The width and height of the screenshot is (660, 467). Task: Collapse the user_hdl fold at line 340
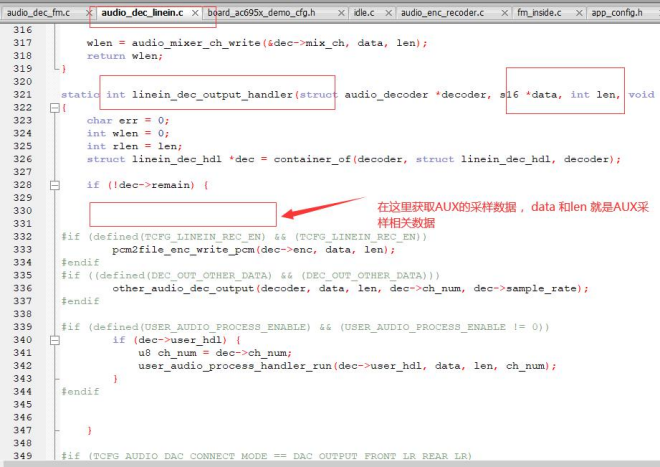55,340
